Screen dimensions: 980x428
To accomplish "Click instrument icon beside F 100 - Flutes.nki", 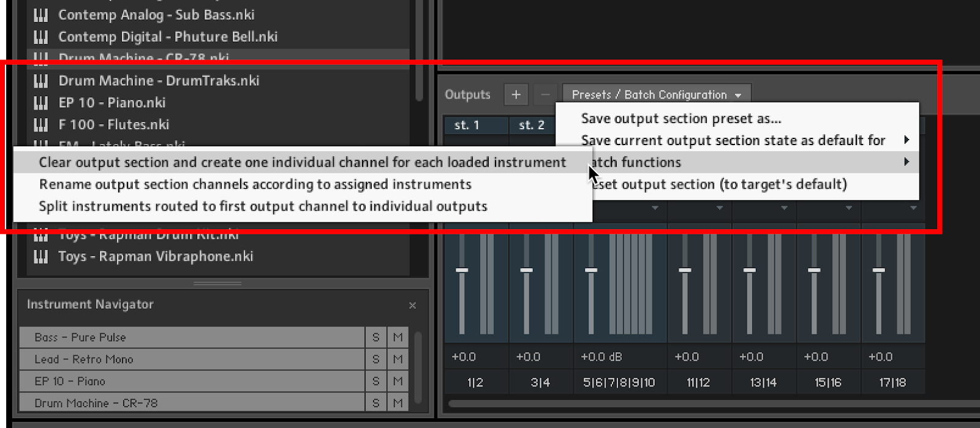I will (x=40, y=125).
